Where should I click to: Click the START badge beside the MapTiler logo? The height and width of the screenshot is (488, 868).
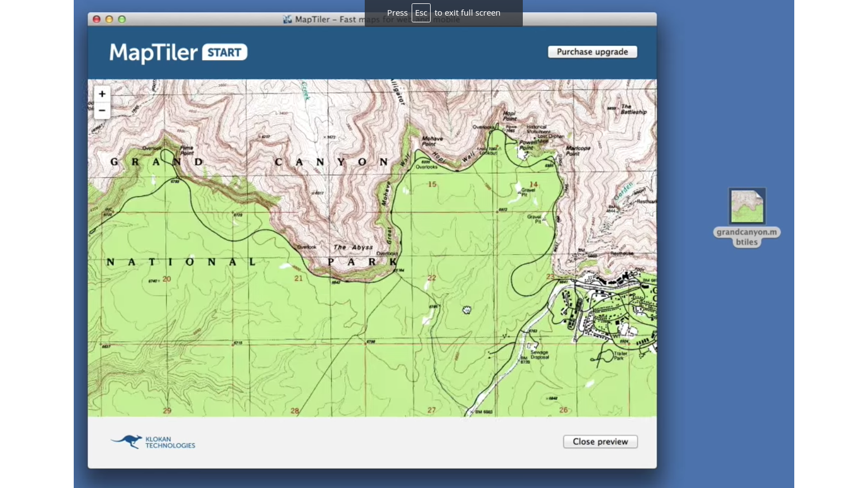(224, 52)
